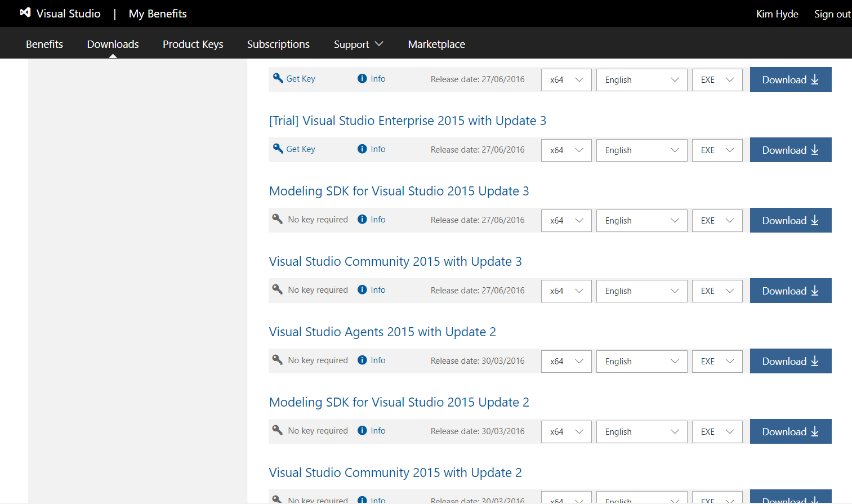Open Modeling SDK for Visual Studio 2015 Update 3 title

tap(399, 191)
